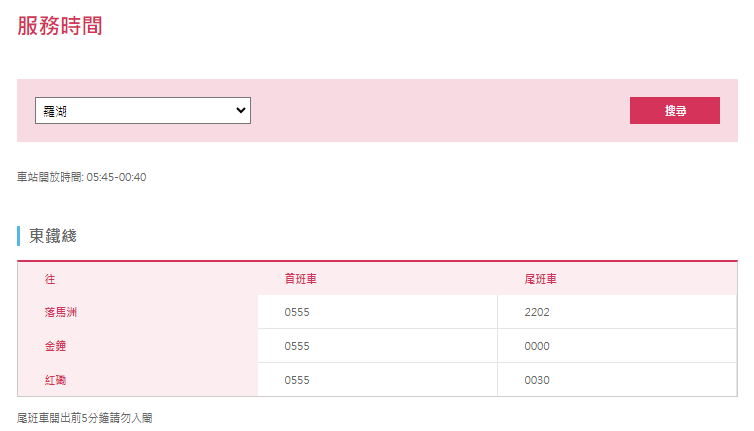Click first train 0555 for 紅磡
Image resolution: width=754 pixels, height=431 pixels.
coord(297,380)
